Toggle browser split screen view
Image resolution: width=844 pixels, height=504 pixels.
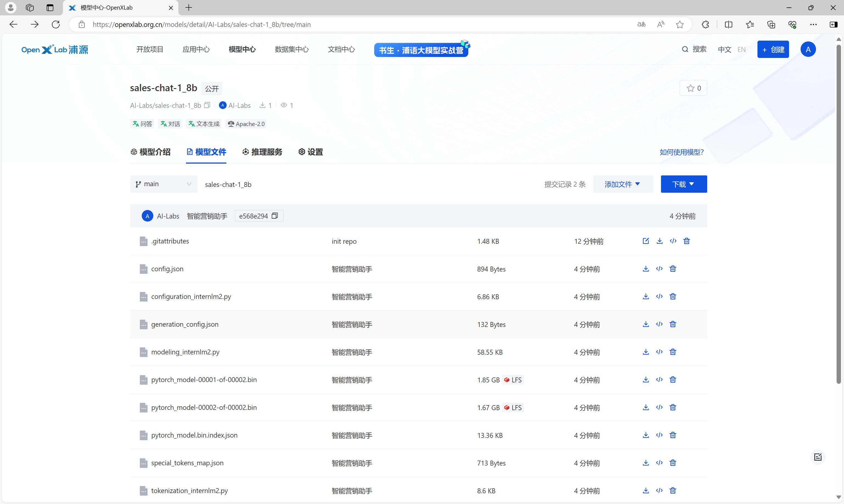point(728,24)
